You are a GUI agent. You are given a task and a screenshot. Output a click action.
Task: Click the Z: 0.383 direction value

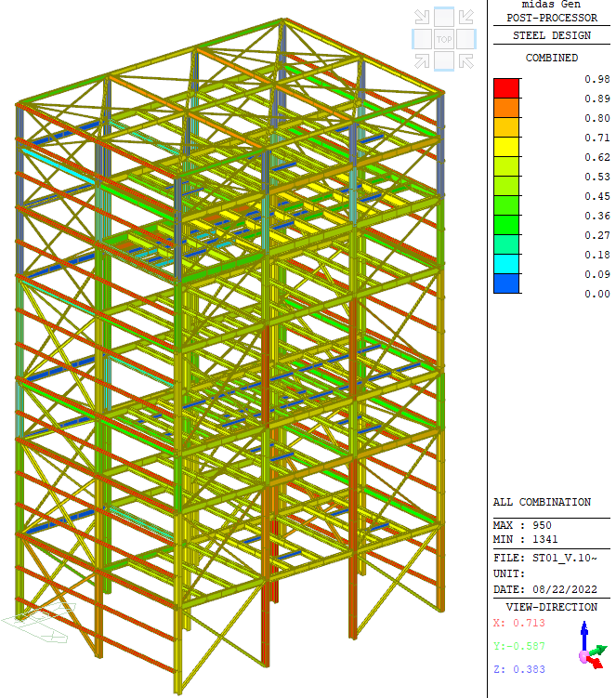point(519,669)
